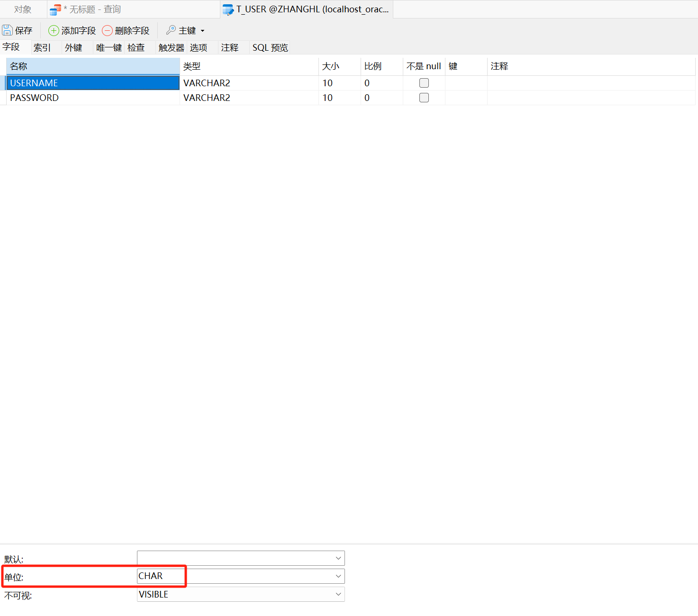Click the untitled query tab icon
Viewport: 698px width, 616px height.
click(55, 9)
